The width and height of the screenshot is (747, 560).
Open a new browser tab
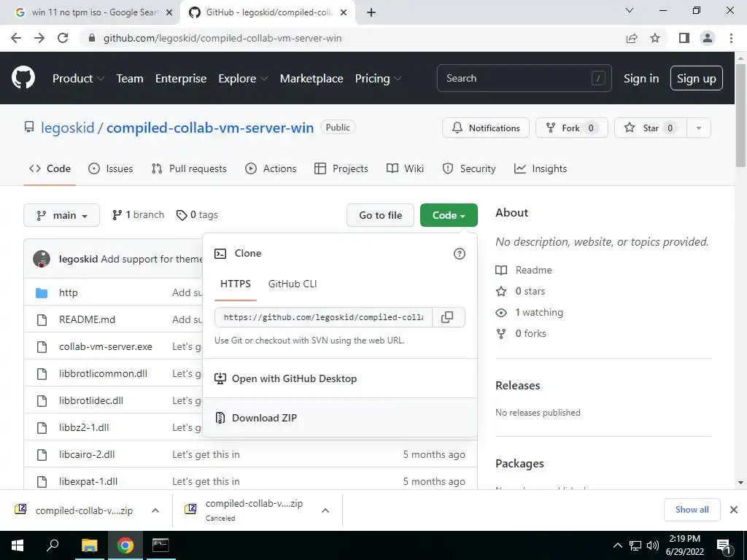coord(371,13)
